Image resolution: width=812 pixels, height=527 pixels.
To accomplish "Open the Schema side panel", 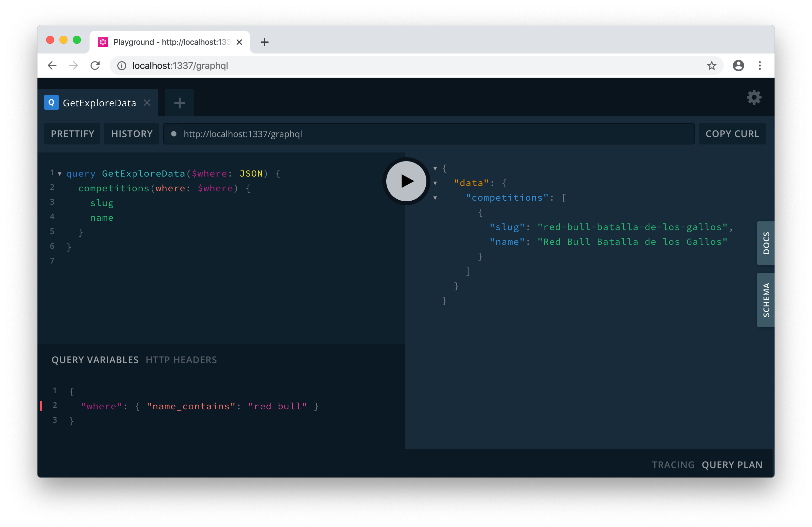I will point(766,300).
